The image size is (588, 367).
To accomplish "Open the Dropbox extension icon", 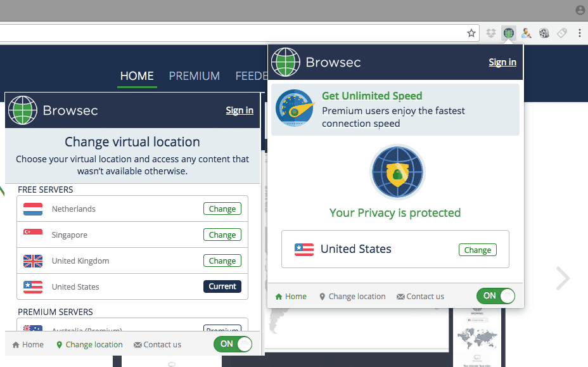I will pyautogui.click(x=491, y=33).
